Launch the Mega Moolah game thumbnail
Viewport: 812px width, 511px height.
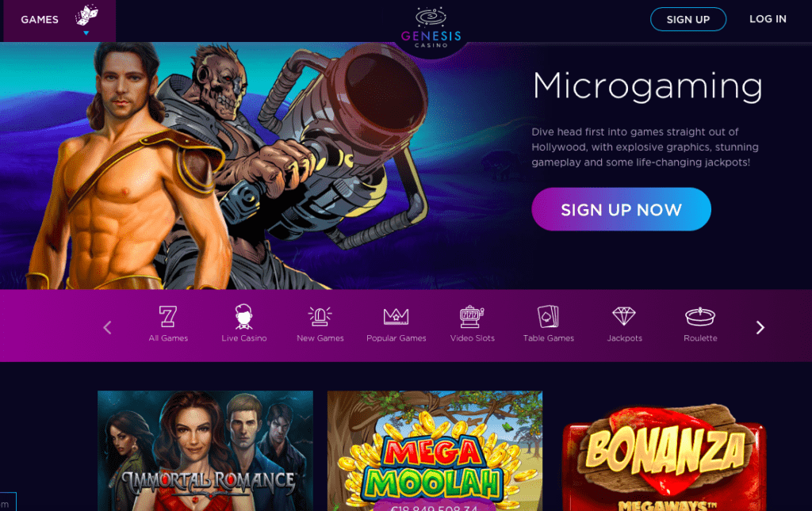click(x=435, y=451)
